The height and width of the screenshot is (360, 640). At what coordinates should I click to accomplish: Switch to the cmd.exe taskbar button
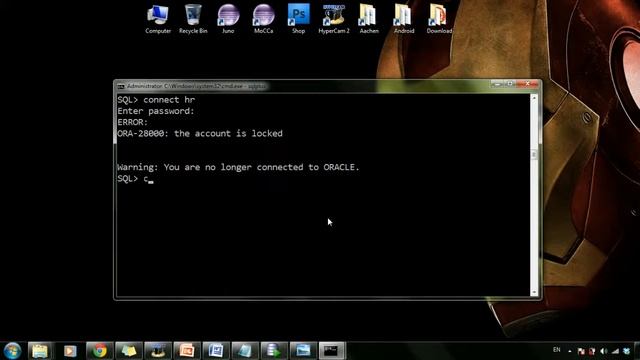coord(331,351)
